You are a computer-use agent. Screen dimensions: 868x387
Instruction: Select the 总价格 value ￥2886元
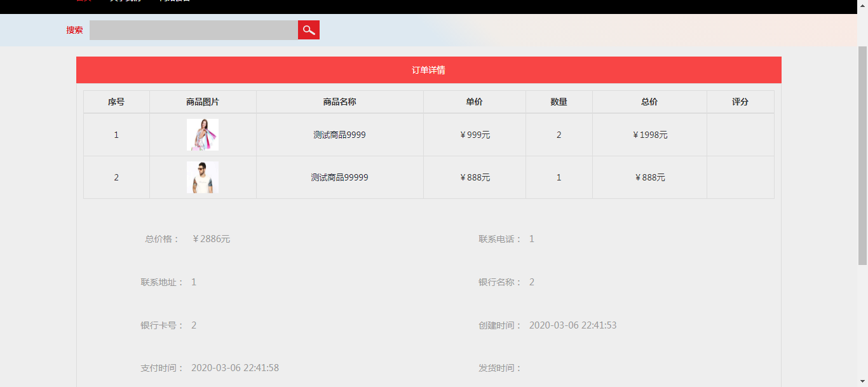[211, 239]
